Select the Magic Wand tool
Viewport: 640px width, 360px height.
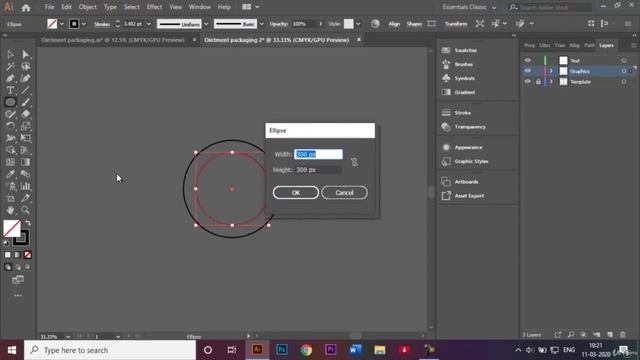click(x=10, y=66)
